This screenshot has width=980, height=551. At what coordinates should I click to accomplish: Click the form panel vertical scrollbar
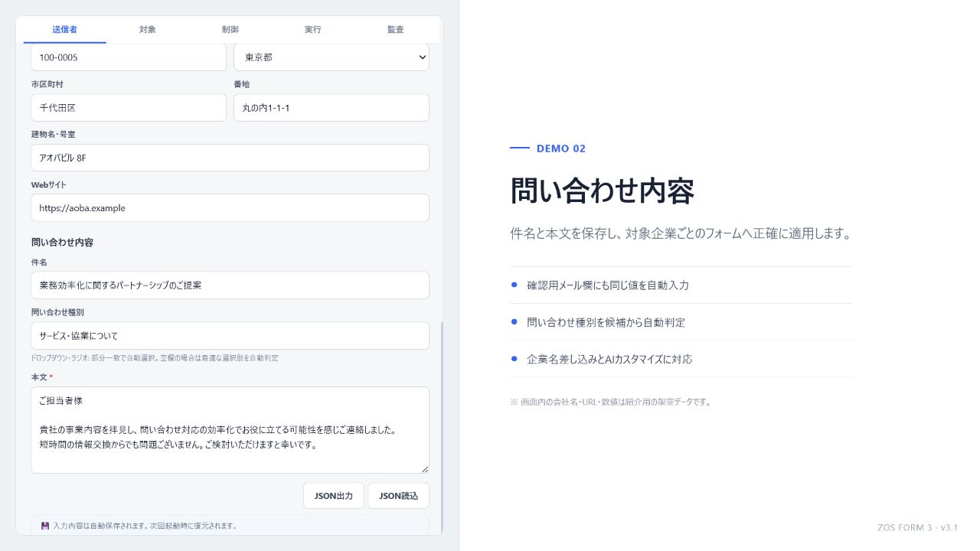pyautogui.click(x=442, y=429)
